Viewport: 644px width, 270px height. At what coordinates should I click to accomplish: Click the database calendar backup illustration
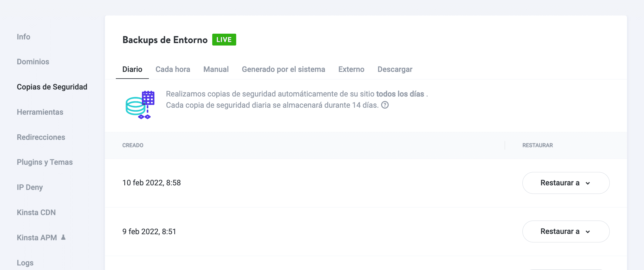point(140,105)
